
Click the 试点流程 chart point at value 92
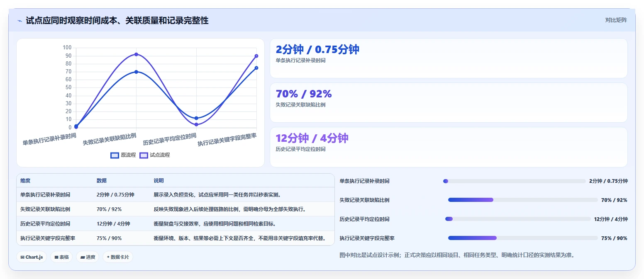tap(136, 54)
